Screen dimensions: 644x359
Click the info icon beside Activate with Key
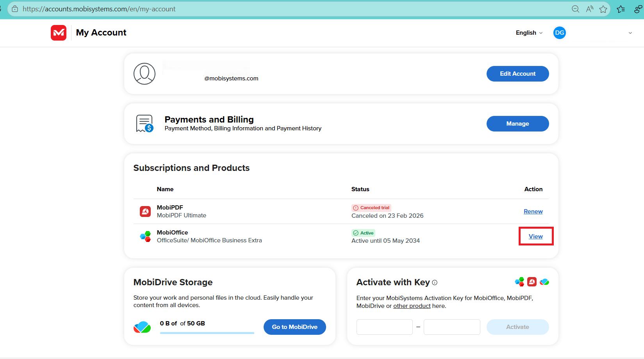[435, 283]
